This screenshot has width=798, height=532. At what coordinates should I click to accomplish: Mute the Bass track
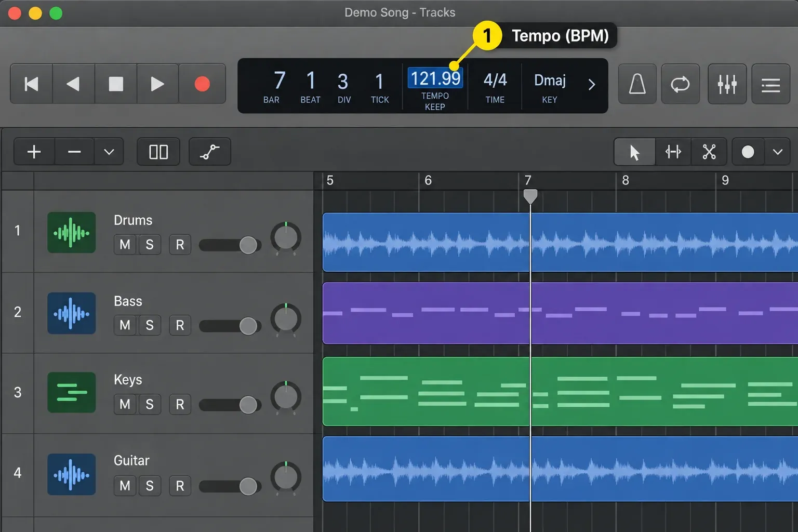pyautogui.click(x=125, y=325)
